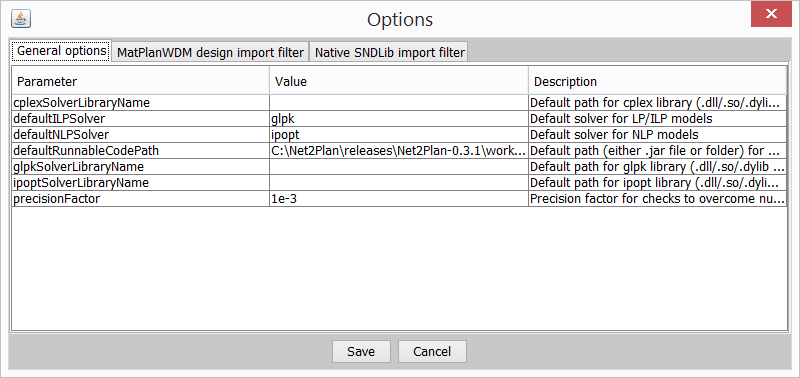Click the Description column header
The image size is (800, 378).
tap(657, 81)
